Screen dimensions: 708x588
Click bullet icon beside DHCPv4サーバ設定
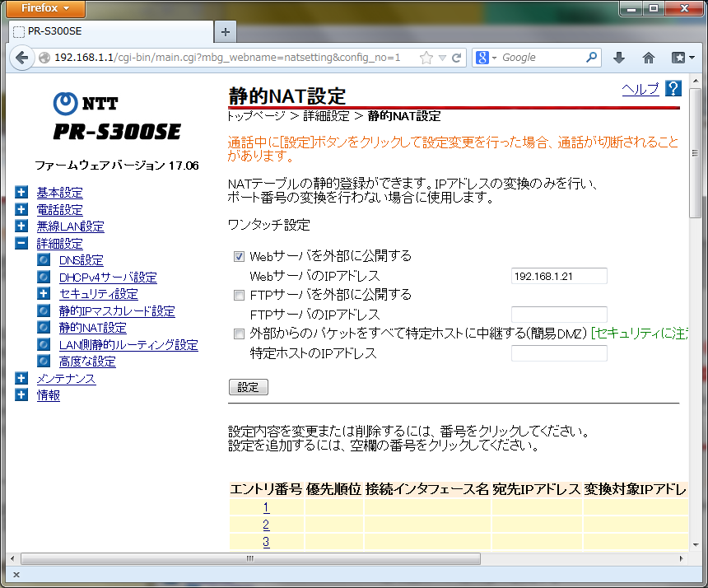coord(44,277)
